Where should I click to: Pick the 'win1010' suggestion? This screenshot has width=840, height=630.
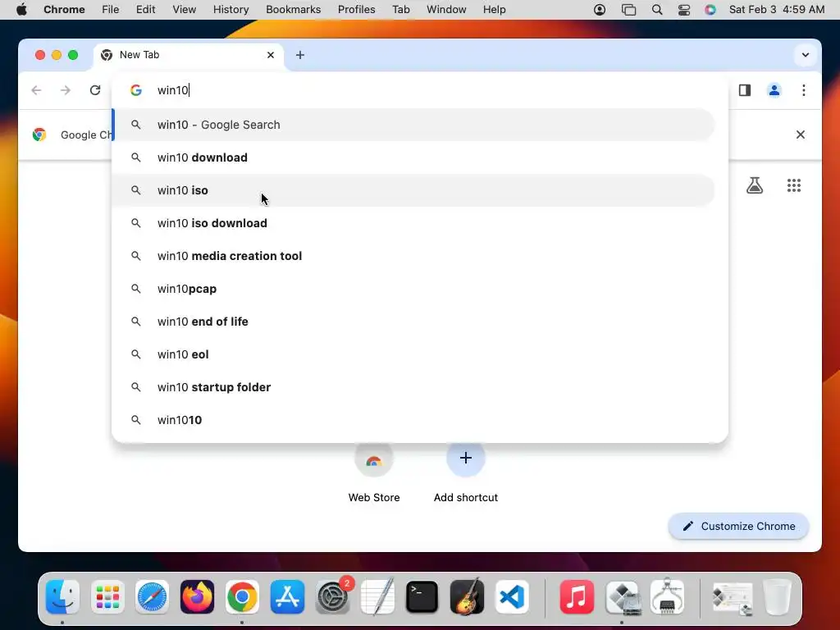point(413,420)
